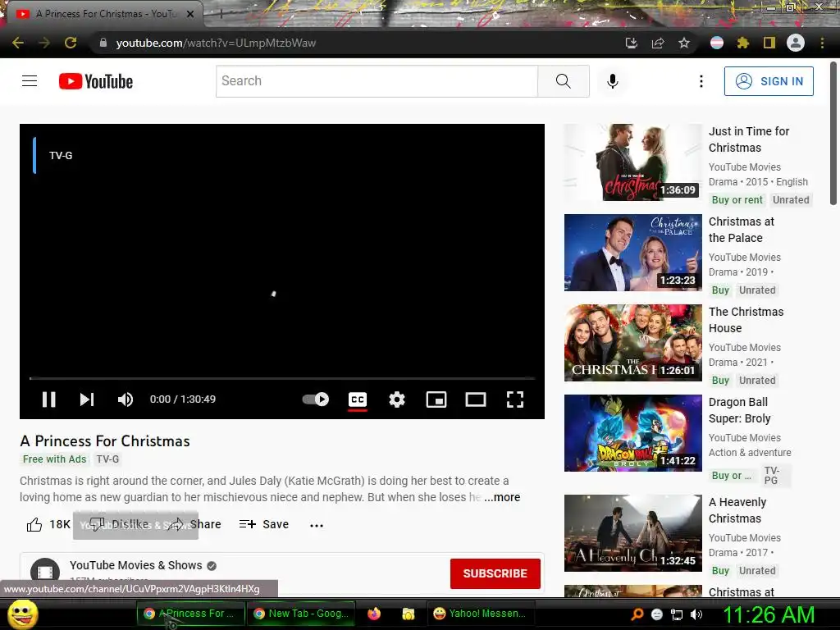
Task: Share this page icon in address bar
Action: click(x=658, y=43)
